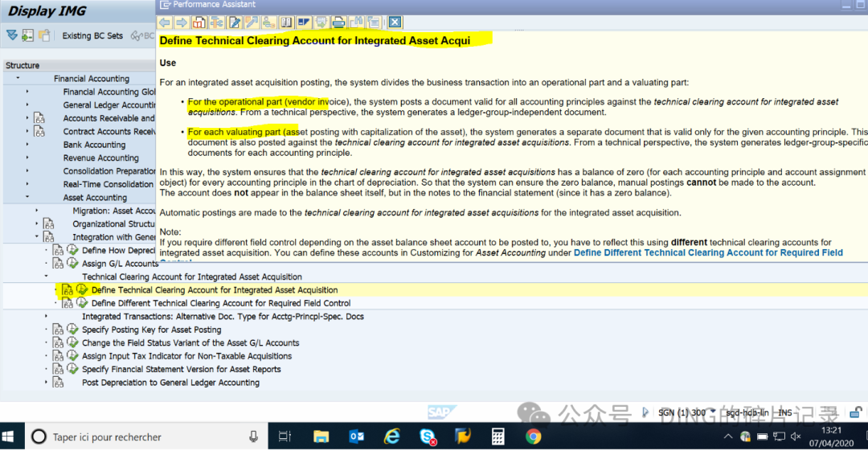Viewport: 868px width, 451px height.
Task: Click the Expand all blue arrows icon
Action: (12, 35)
